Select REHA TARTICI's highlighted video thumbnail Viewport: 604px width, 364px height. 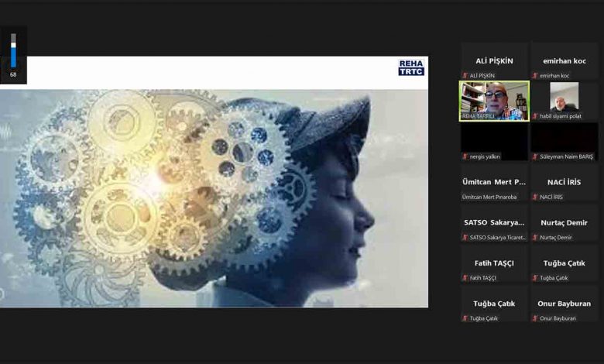coord(494,99)
